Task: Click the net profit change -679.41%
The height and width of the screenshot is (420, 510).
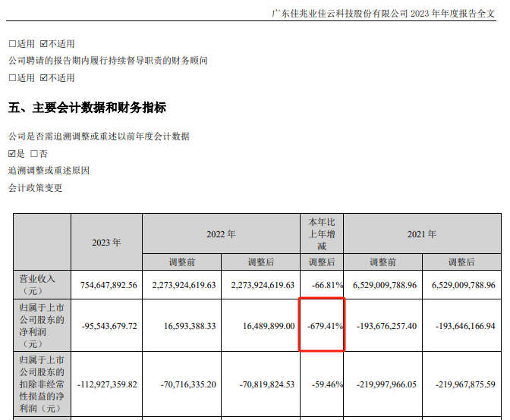Action: (325, 326)
